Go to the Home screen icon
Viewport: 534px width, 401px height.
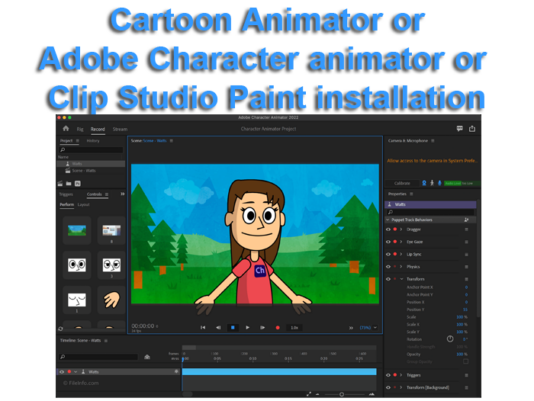coord(66,128)
